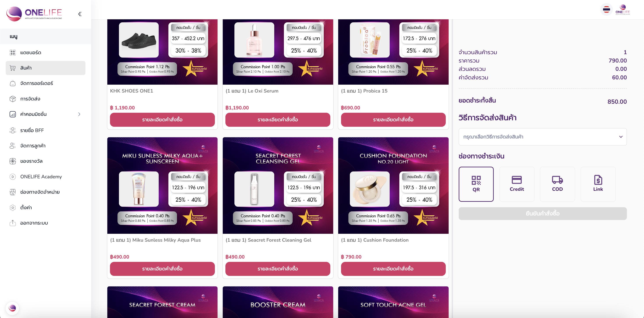
Task: Select COD payment method
Action: (557, 184)
